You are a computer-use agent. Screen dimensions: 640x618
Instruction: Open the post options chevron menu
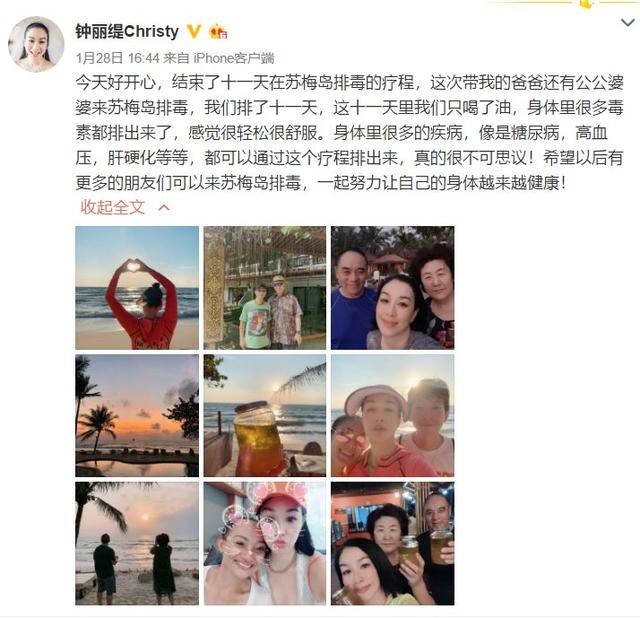pos(628,22)
